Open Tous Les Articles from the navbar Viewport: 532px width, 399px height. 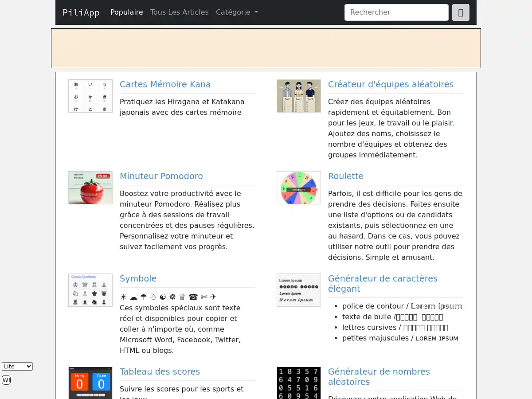click(x=179, y=12)
